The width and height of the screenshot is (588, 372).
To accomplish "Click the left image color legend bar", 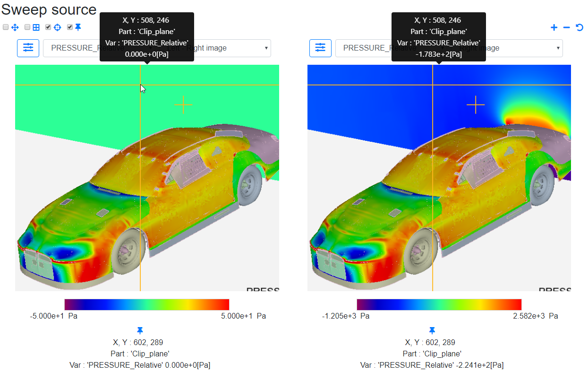I will 147,304.
